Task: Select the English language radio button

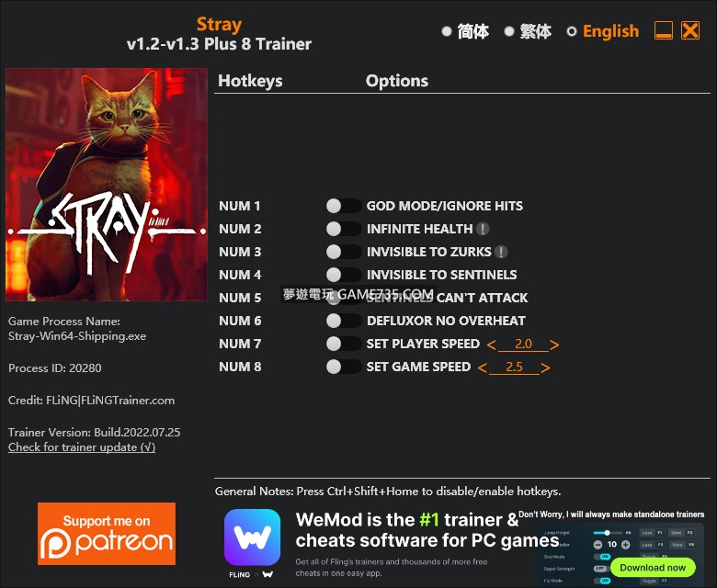Action: 572,31
